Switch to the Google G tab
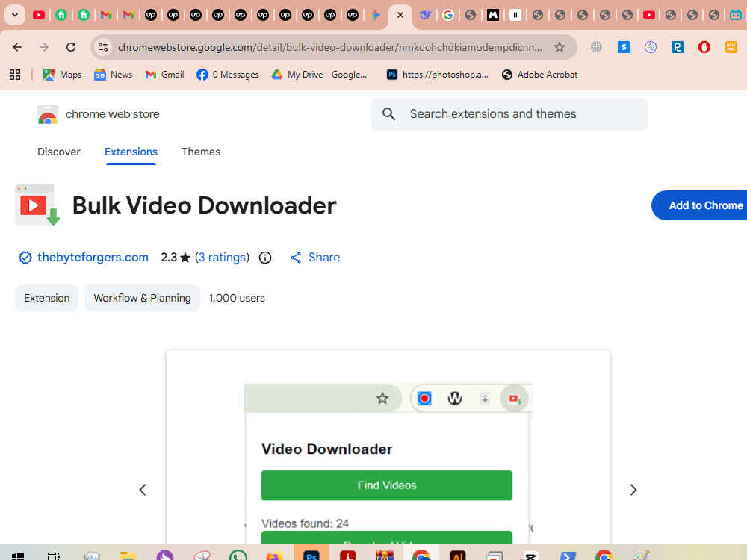The width and height of the screenshot is (747, 560). pos(447,15)
